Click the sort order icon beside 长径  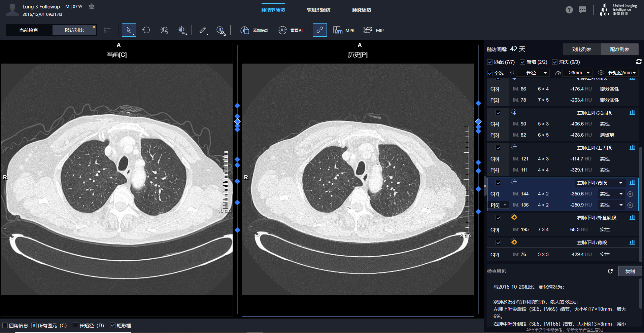coord(512,72)
